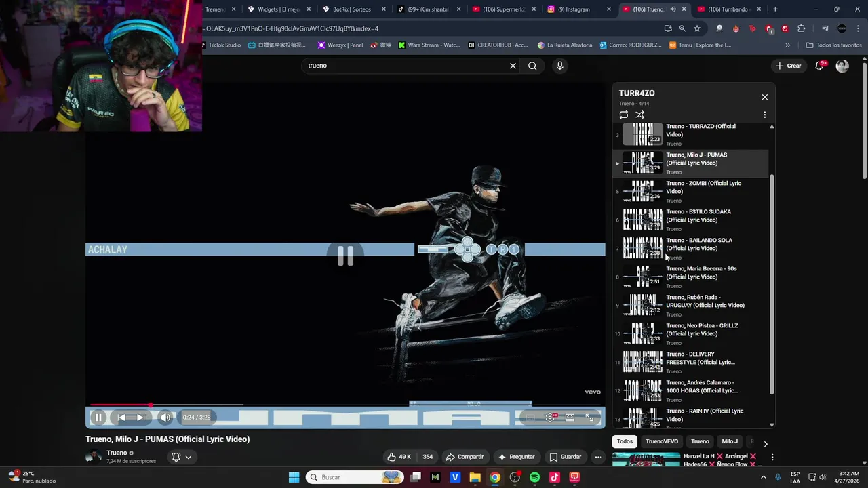Expand the notification bell dropdown for Trueno
868x488 pixels.
(x=182, y=457)
